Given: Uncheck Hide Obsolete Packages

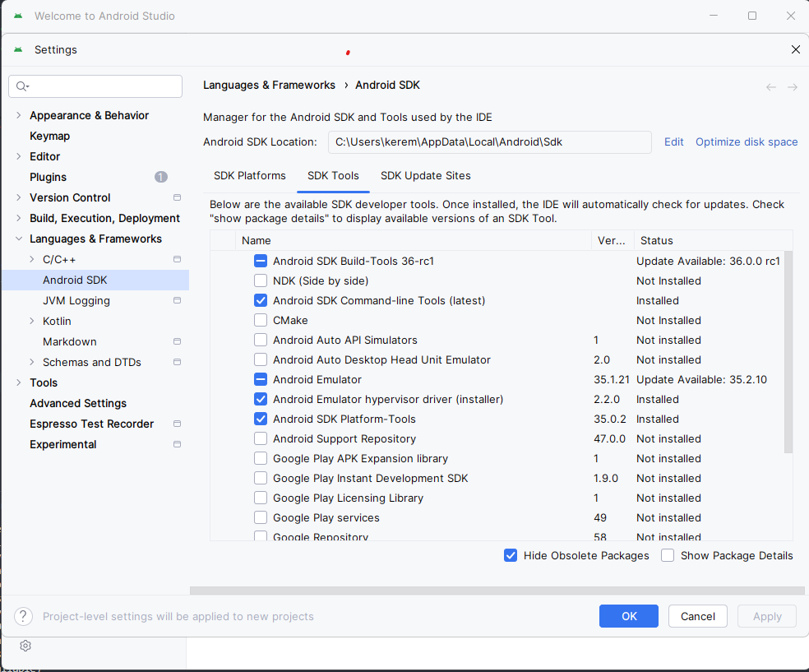Looking at the screenshot, I should (x=511, y=555).
